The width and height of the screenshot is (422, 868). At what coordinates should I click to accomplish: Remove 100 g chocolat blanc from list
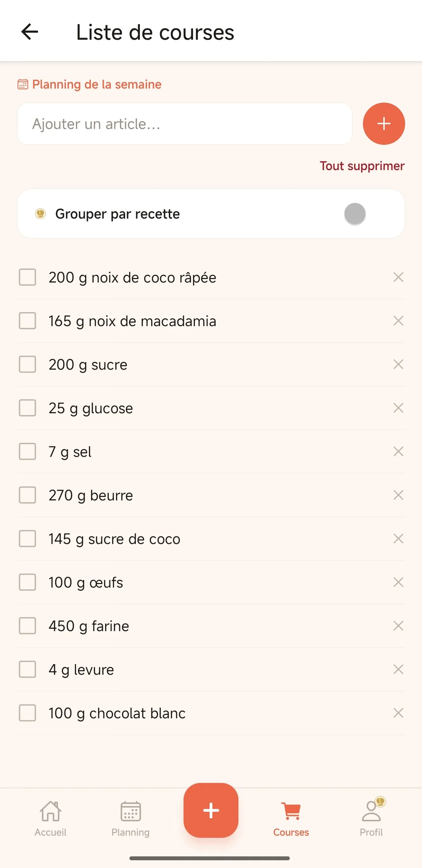[398, 713]
